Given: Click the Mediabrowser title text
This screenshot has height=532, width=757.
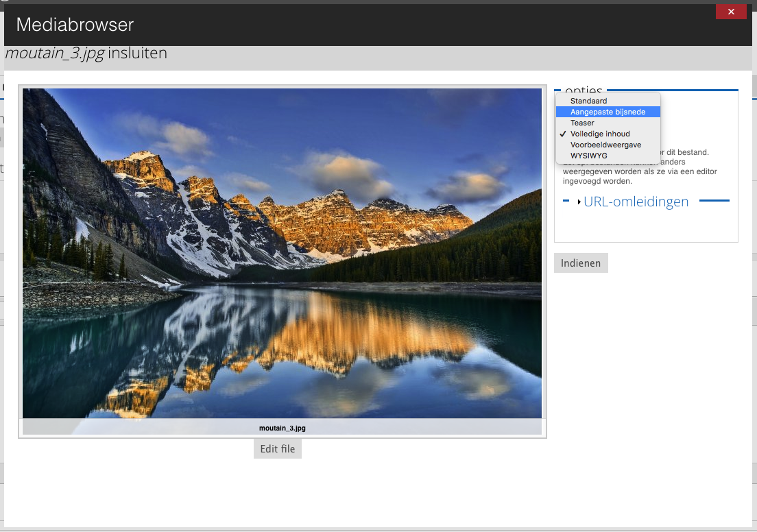Looking at the screenshot, I should coord(75,25).
